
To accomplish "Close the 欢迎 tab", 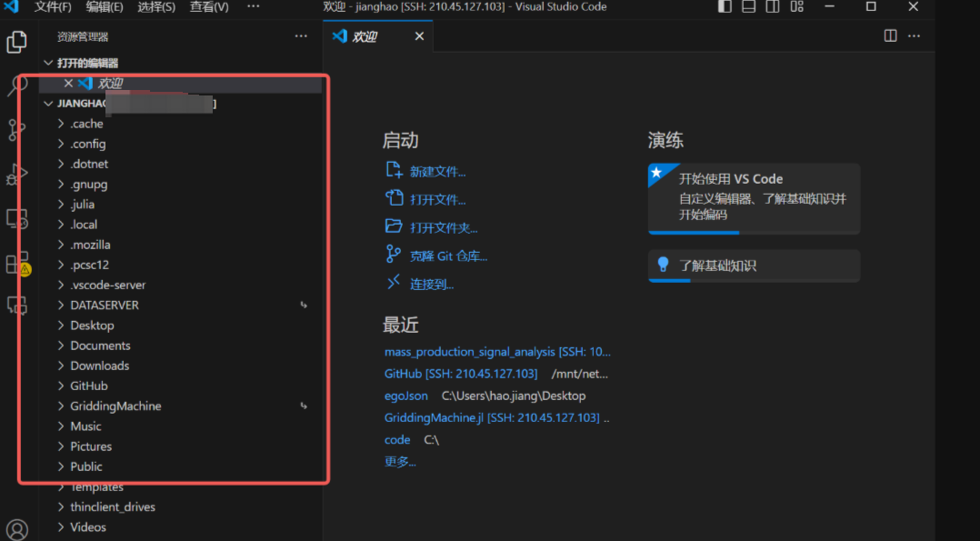I will tap(419, 36).
